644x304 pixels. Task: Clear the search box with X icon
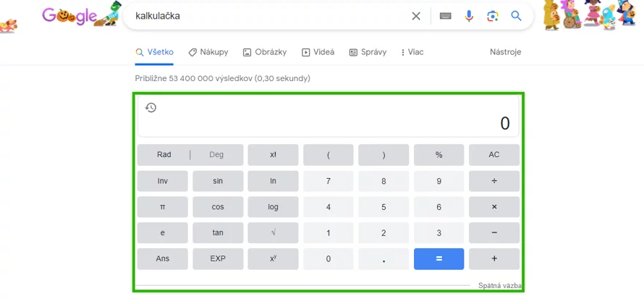416,16
